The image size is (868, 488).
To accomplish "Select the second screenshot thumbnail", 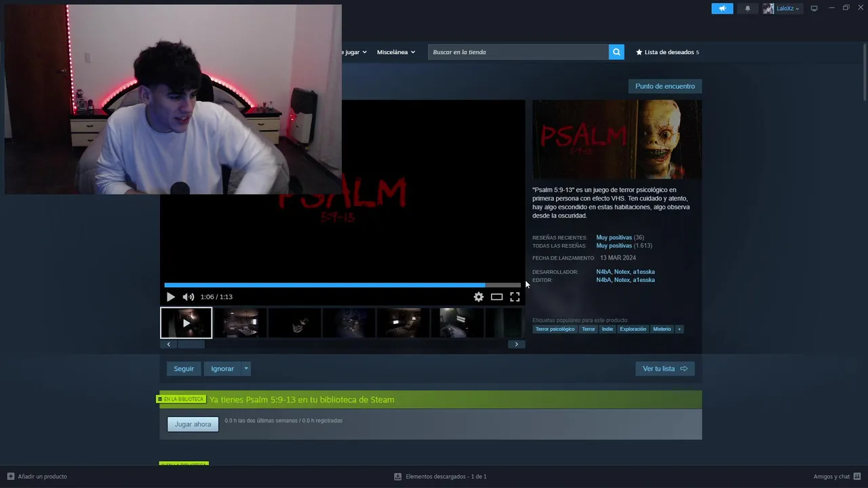I will click(x=240, y=323).
